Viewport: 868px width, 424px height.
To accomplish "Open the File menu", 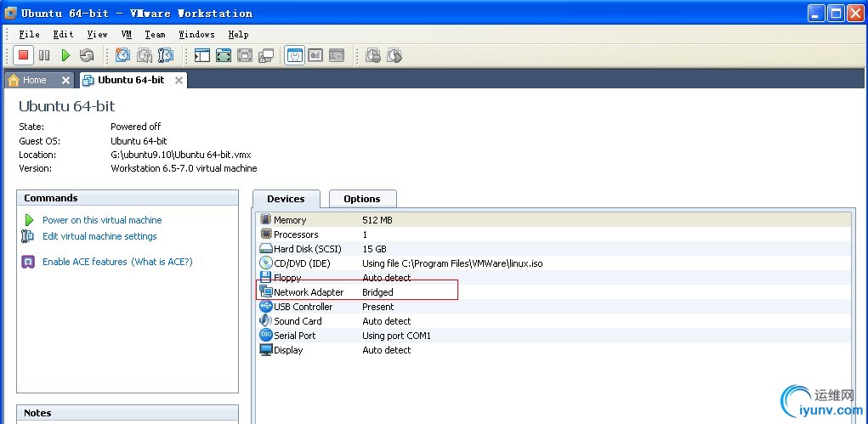I will point(29,34).
